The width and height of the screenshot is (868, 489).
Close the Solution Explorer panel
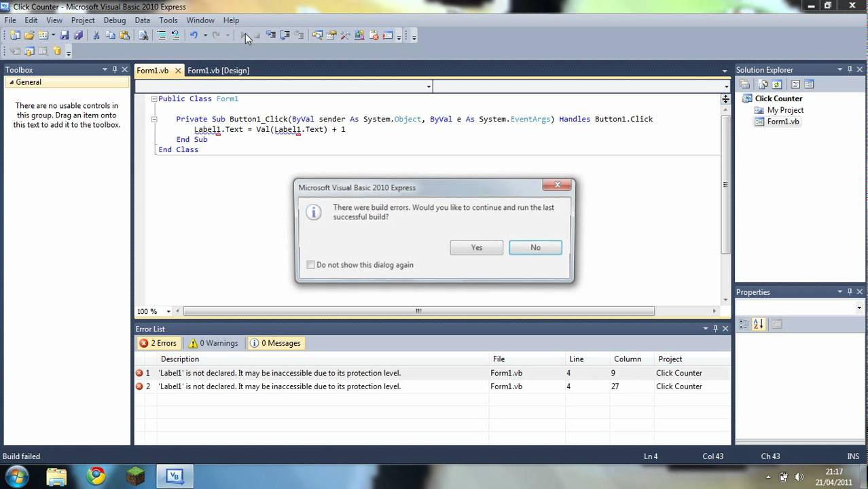(x=860, y=69)
